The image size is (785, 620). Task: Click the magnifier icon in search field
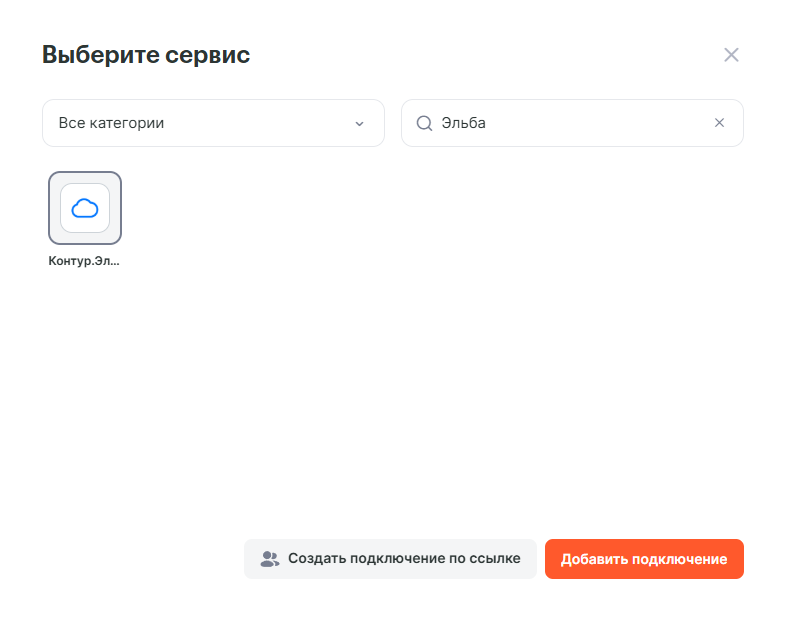(424, 123)
